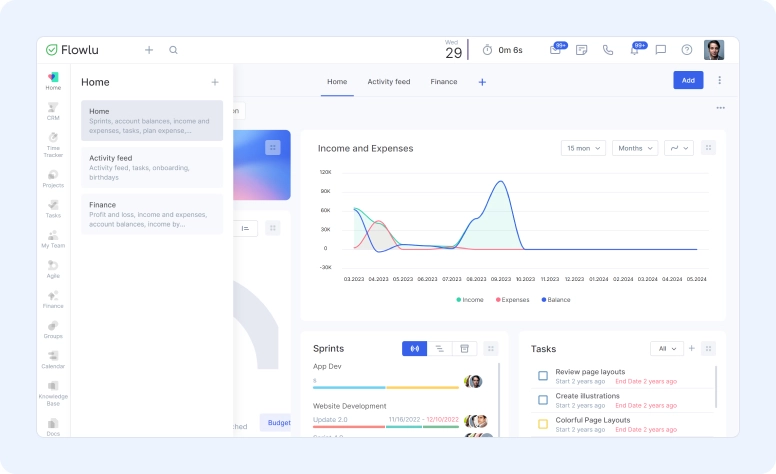776x474 pixels.
Task: Click the help question mark icon
Action: click(x=687, y=50)
